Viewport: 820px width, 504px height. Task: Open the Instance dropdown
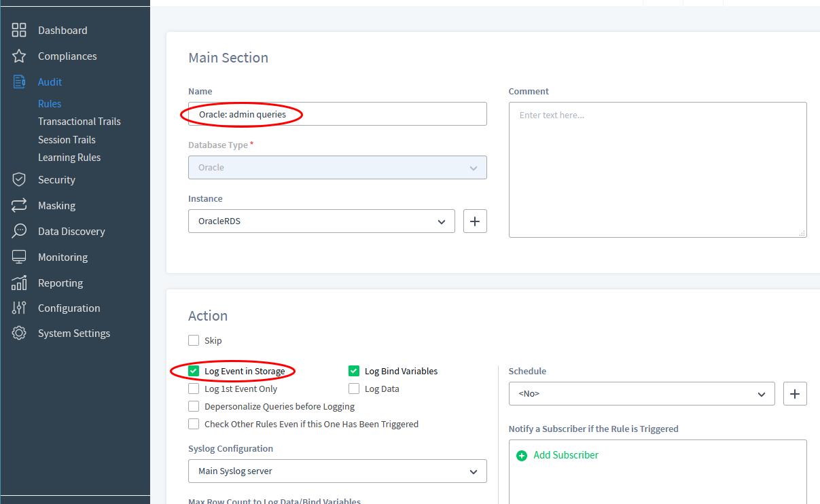click(321, 221)
